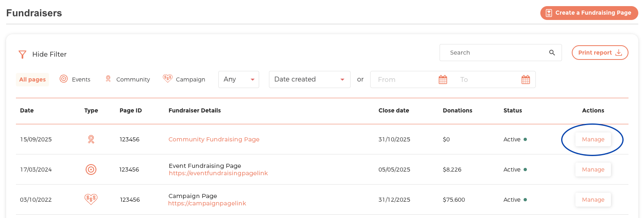Manage the Event Fundraising Page row
Screen dimensions: 644x218
(x=593, y=170)
